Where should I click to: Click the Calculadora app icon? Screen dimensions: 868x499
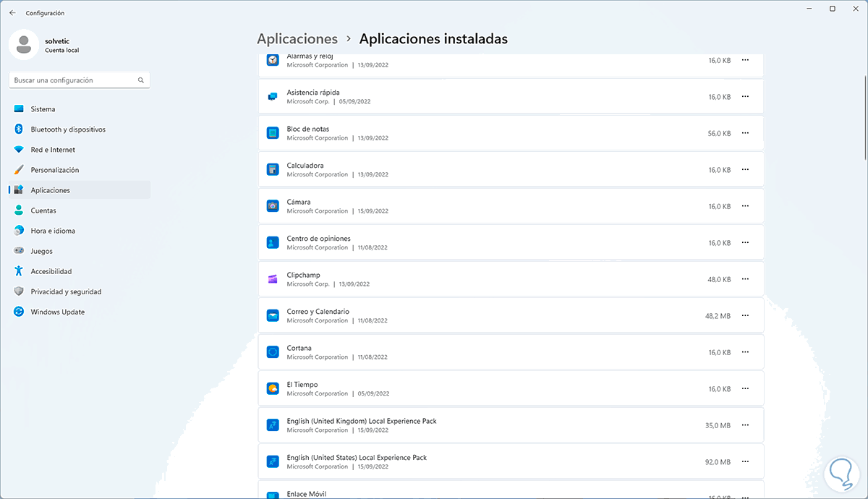coord(273,169)
